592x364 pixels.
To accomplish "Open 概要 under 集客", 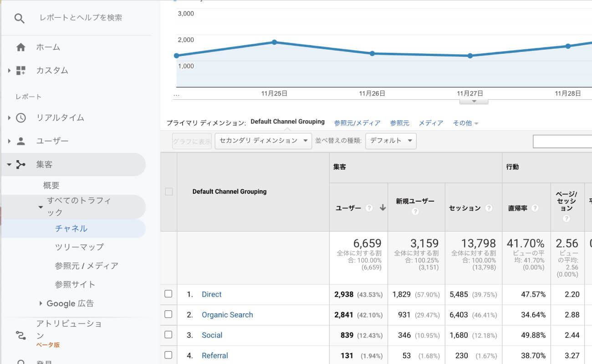I will coord(51,186).
